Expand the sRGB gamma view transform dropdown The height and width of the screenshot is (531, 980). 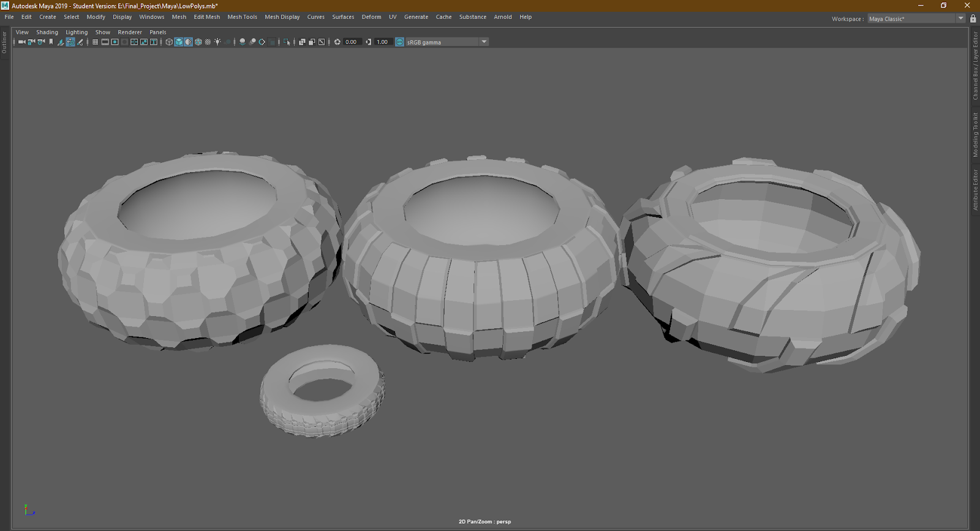pos(484,42)
